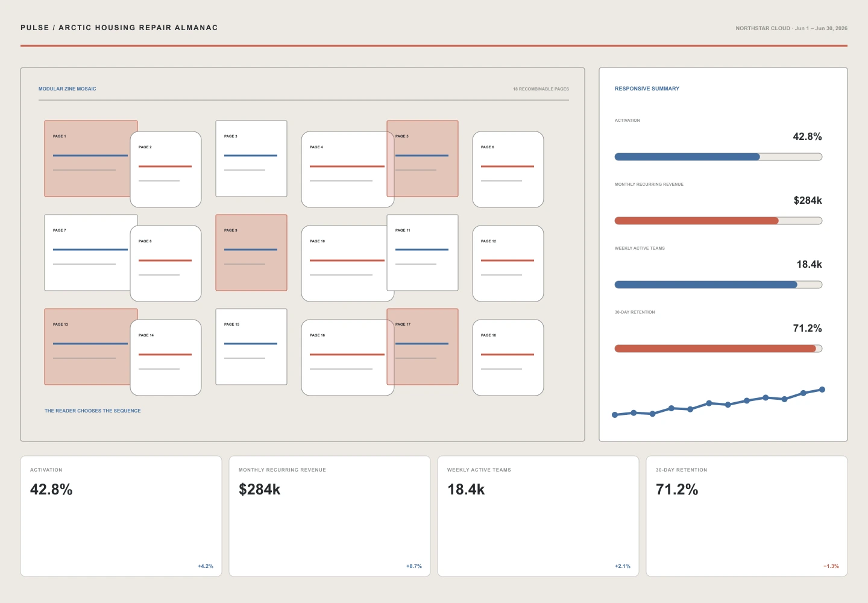868x603 pixels.
Task: Select the highlighted Page 17 card
Action: pyautogui.click(x=423, y=347)
